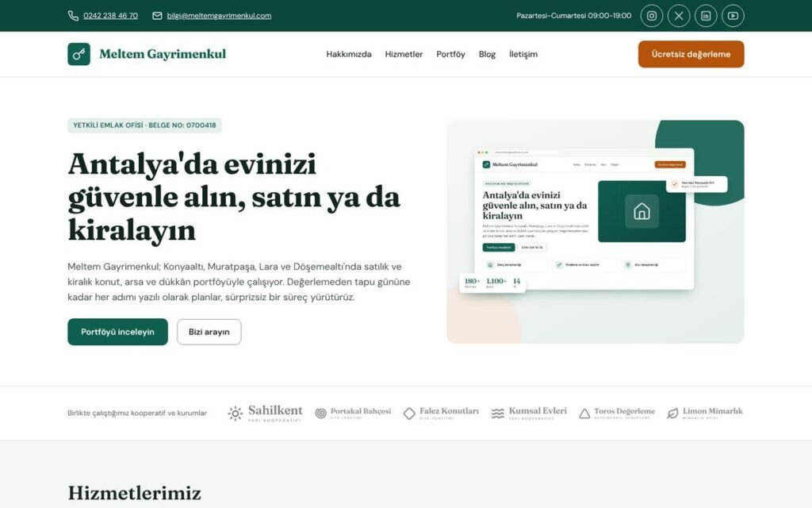The height and width of the screenshot is (508, 812).
Task: Click the Toros Değerleme partner name
Action: pos(624,411)
